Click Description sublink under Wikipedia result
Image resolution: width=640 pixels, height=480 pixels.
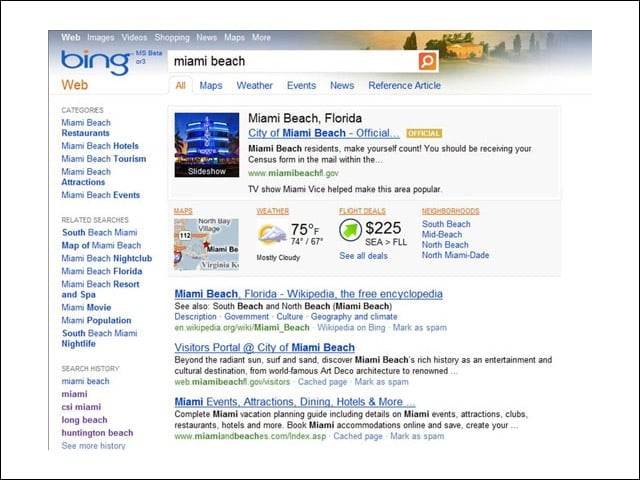point(196,317)
